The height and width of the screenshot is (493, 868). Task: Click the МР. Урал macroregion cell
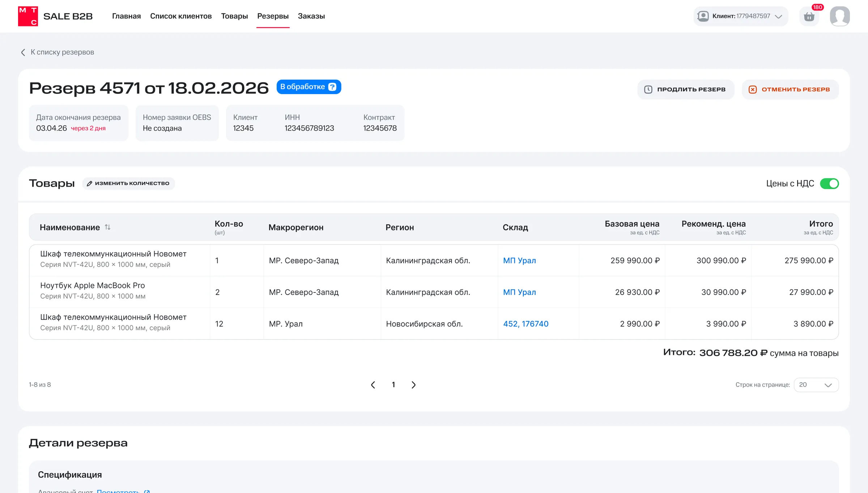286,324
